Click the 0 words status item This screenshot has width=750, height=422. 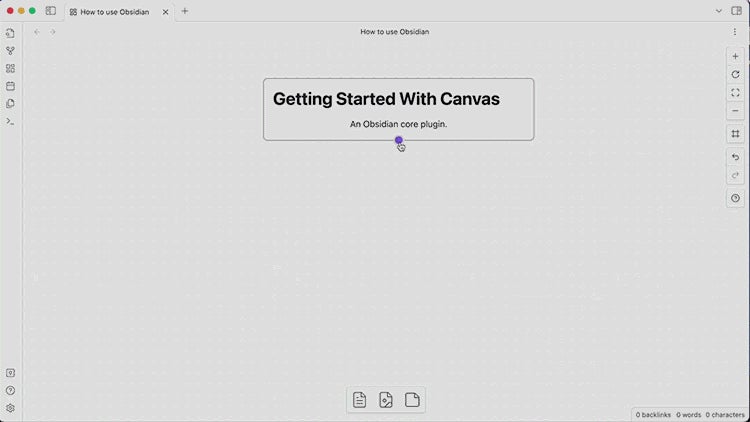688,415
